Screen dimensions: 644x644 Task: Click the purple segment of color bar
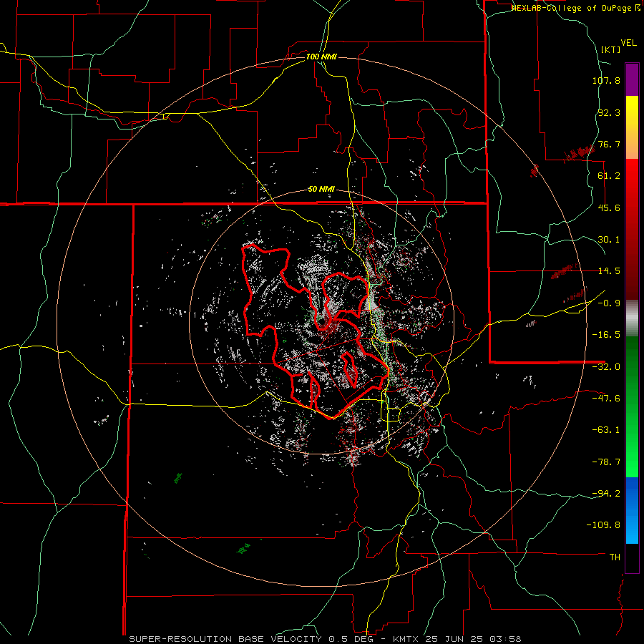(632, 79)
